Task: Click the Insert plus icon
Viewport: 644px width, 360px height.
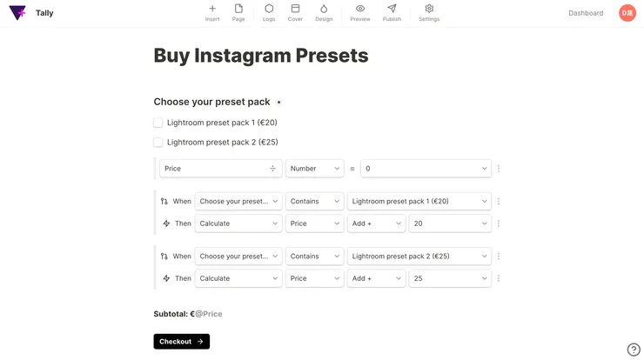Action: 212,9
